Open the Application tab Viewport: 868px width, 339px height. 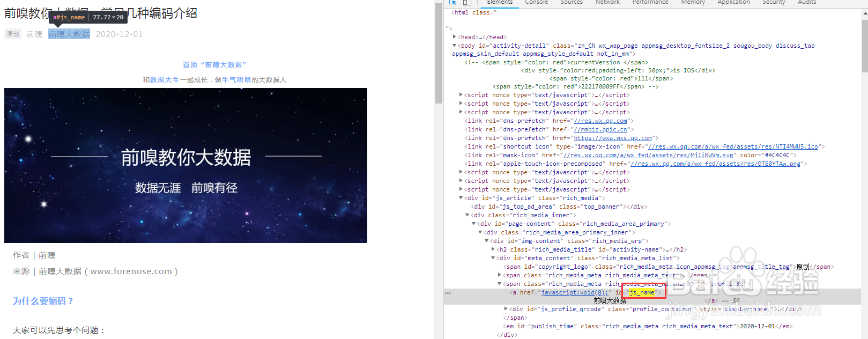[733, 3]
